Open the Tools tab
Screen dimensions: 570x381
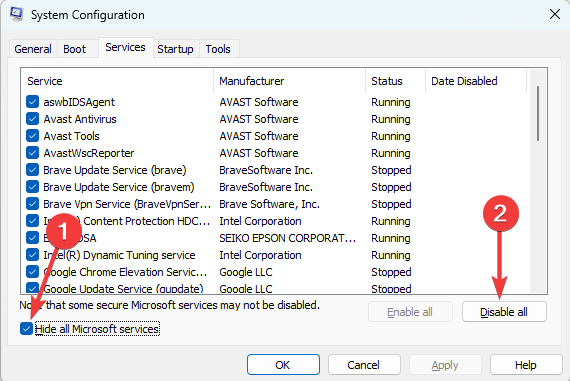218,49
